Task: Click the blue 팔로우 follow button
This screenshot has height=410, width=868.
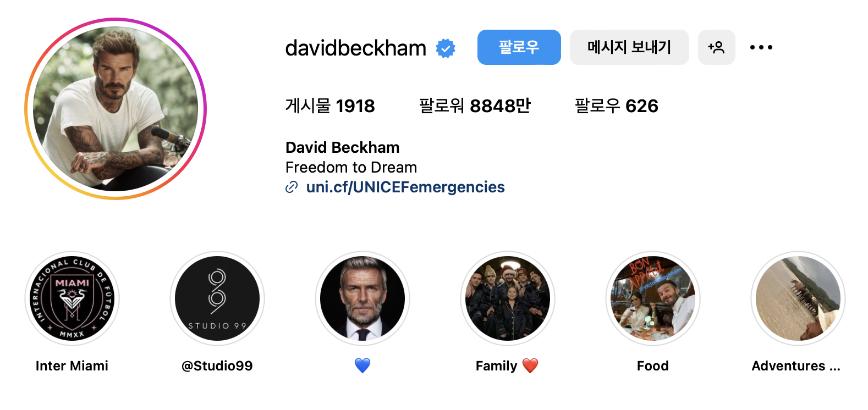Action: pos(519,47)
